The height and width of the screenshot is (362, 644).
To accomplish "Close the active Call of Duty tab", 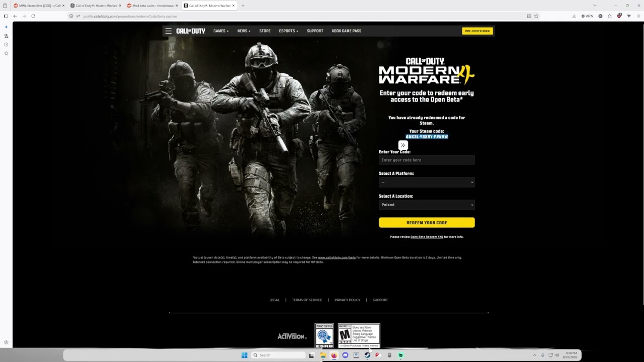I will (x=233, y=6).
